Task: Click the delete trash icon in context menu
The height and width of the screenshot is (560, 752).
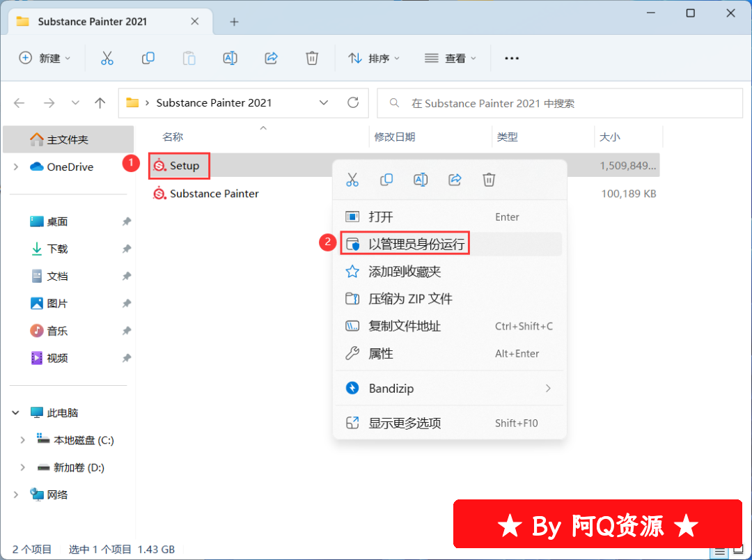Action: pyautogui.click(x=489, y=180)
